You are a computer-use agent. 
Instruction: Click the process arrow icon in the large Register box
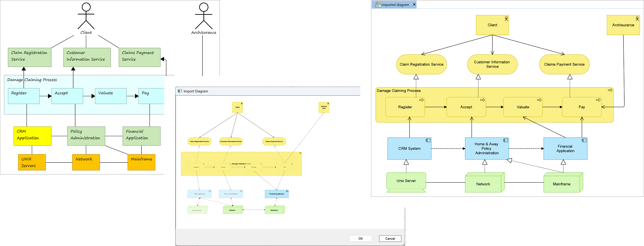421,100
